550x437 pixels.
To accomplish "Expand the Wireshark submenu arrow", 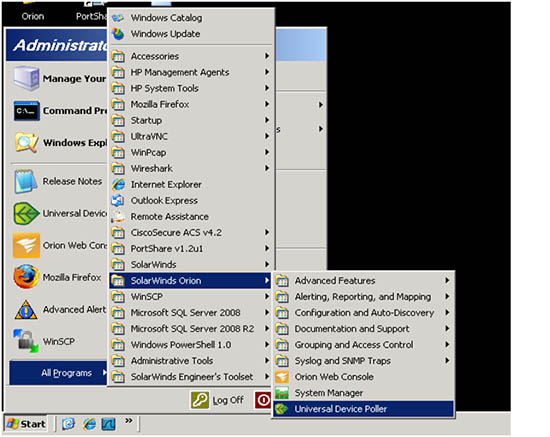I will pyautogui.click(x=267, y=168).
